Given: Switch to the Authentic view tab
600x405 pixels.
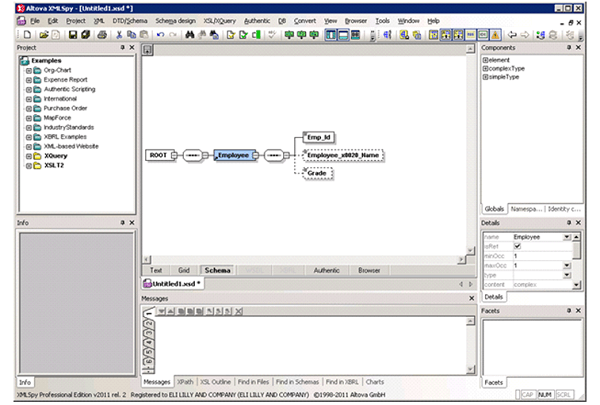Looking at the screenshot, I should [326, 270].
